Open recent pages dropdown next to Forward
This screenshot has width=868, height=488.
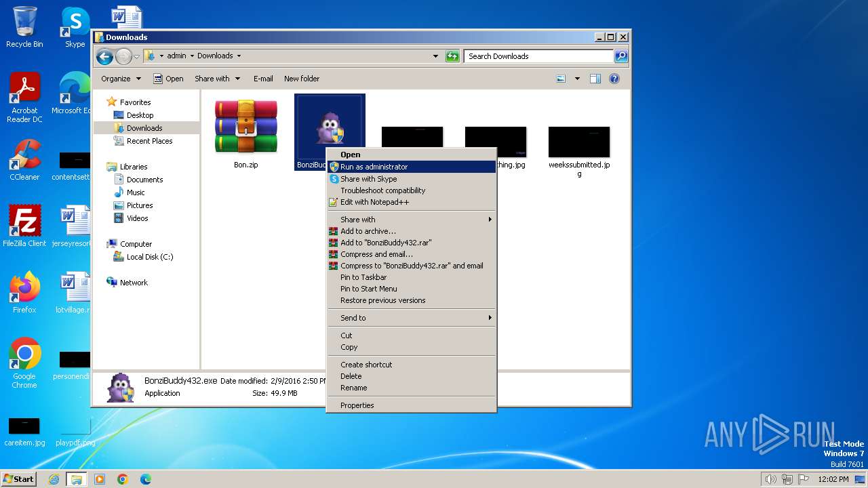[x=137, y=56]
